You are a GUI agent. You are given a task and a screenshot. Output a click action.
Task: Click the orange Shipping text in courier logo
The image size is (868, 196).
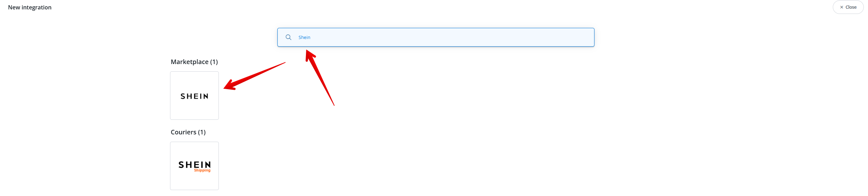point(202,171)
